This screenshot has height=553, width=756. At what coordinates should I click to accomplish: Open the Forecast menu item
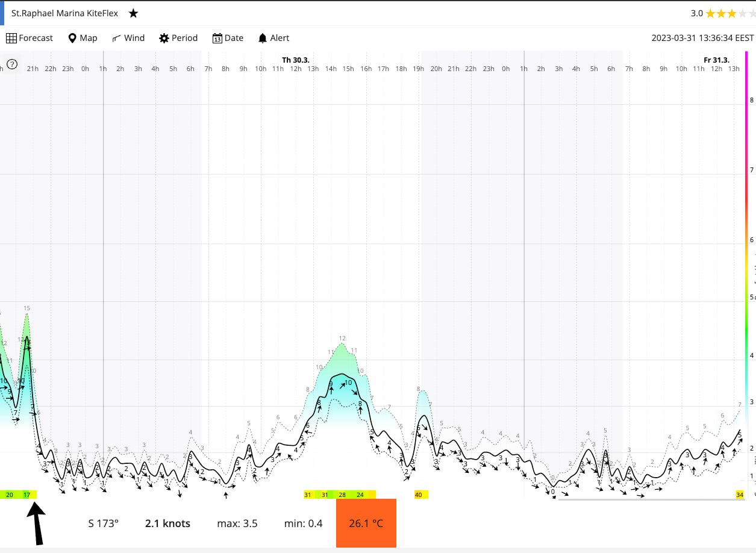tap(36, 38)
